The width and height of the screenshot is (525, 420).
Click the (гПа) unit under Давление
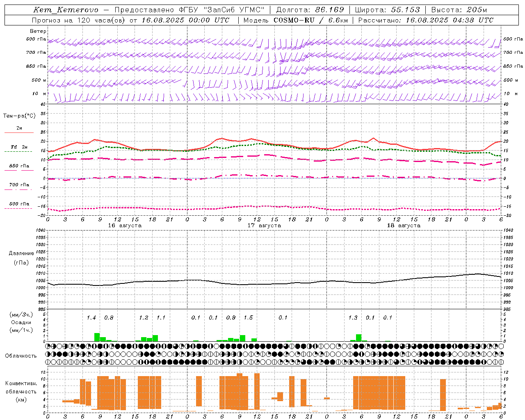(21, 263)
